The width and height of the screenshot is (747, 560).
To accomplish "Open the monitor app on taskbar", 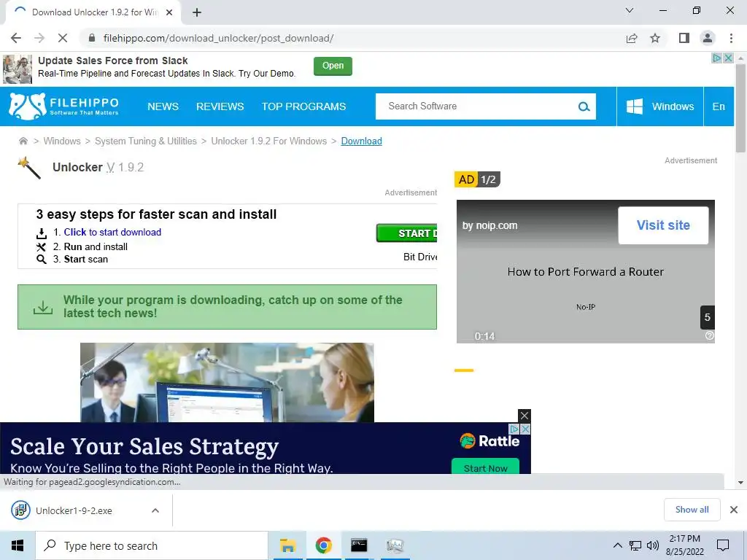I will pyautogui.click(x=395, y=545).
